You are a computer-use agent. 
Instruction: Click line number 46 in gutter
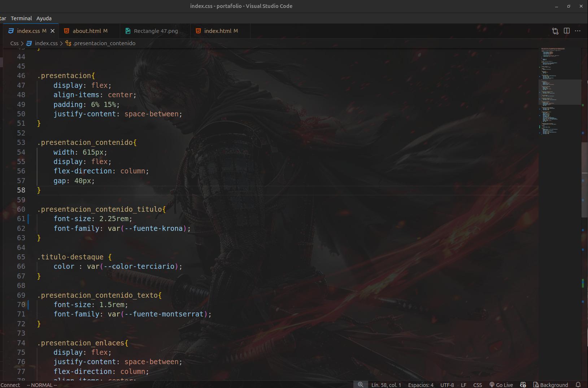(21, 76)
